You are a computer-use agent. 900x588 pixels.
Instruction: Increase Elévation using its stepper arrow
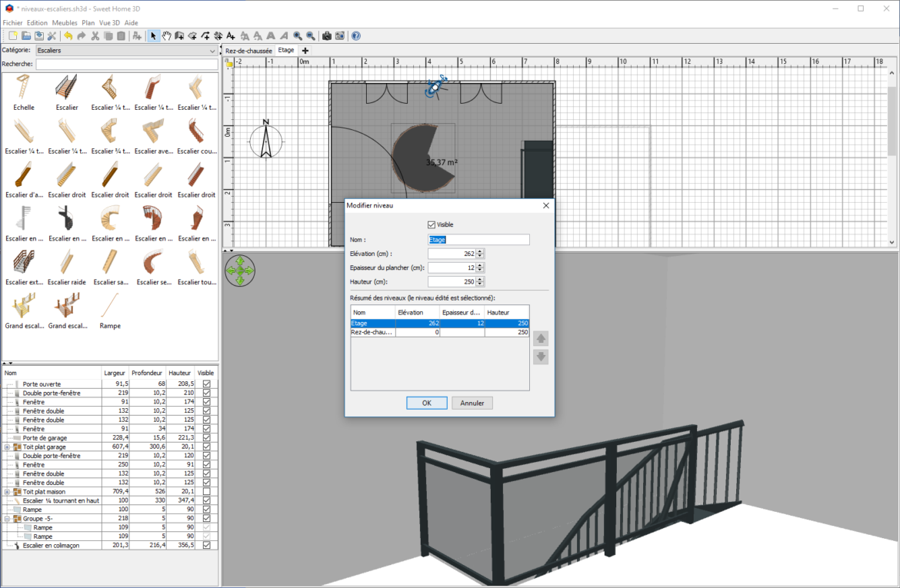tap(481, 251)
